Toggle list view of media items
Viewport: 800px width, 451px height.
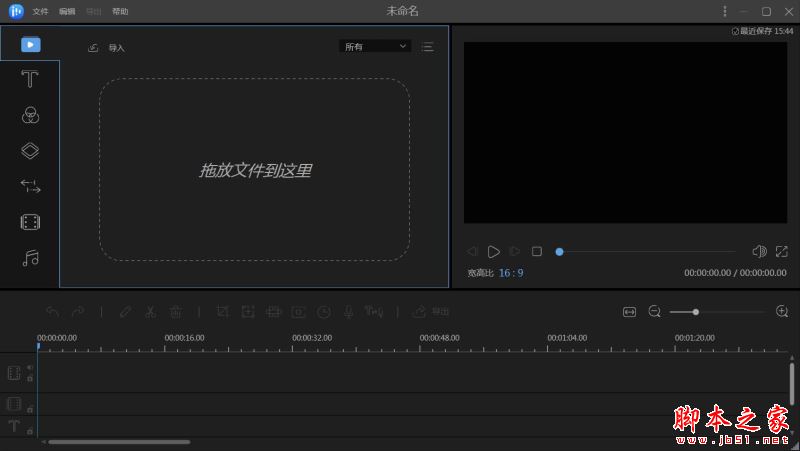point(428,47)
